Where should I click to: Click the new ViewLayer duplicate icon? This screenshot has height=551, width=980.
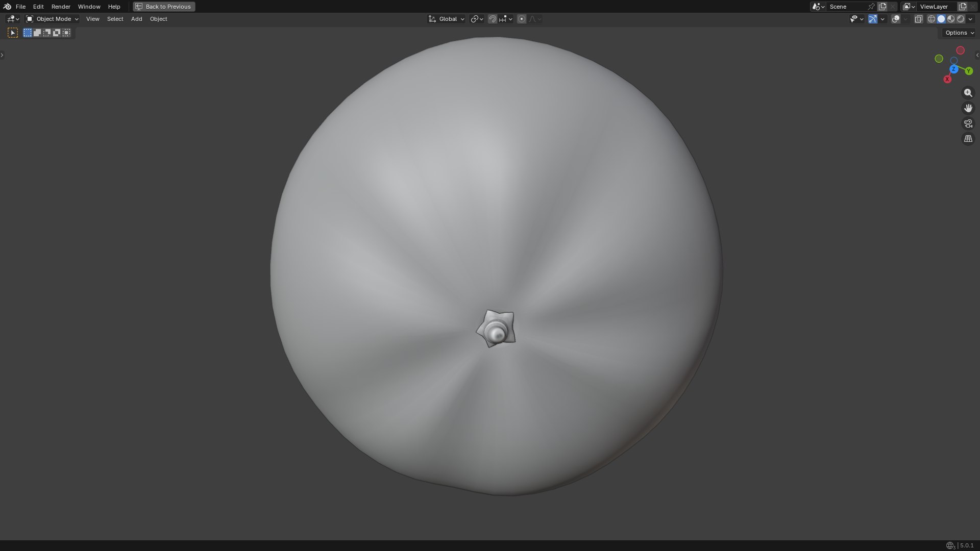pyautogui.click(x=963, y=7)
